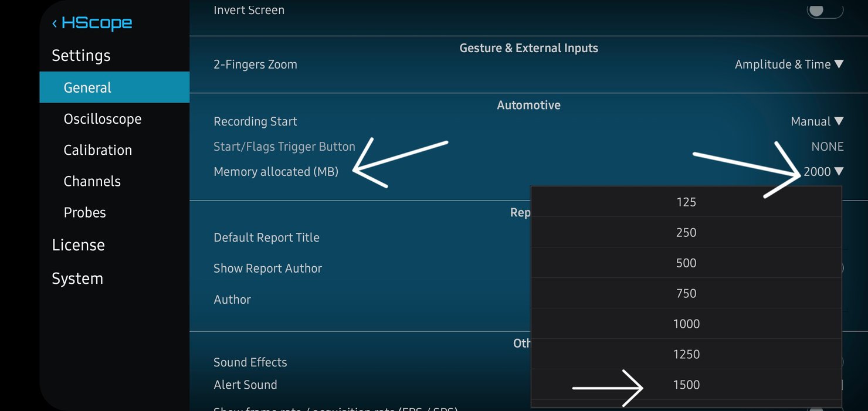Image resolution: width=868 pixels, height=411 pixels.
Task: Open the System section
Action: click(77, 278)
